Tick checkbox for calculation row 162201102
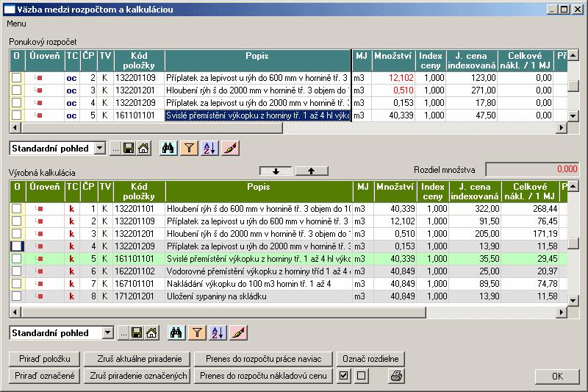This screenshot has width=588, height=392. point(16,271)
